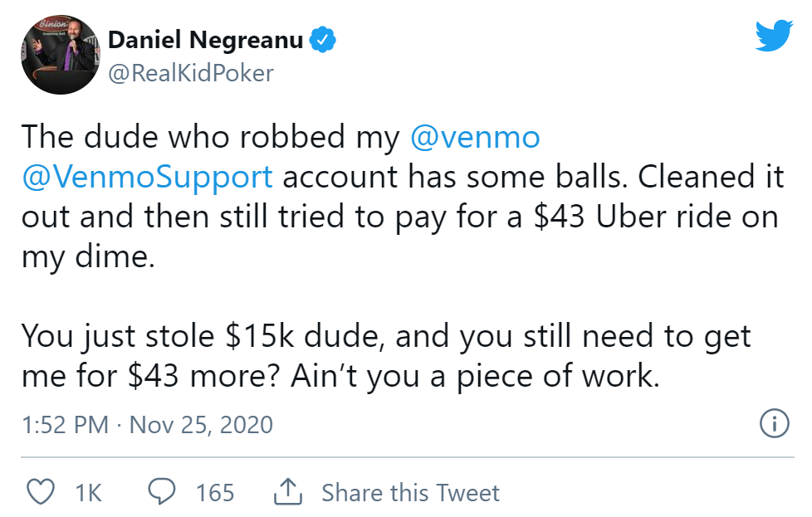The height and width of the screenshot is (517, 812).
Task: Follow the @venmo mention link
Action: point(475,138)
